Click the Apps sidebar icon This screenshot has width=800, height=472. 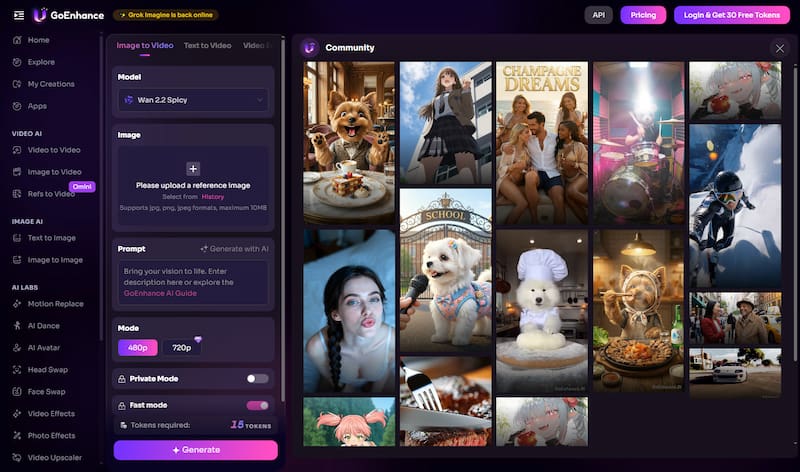[x=17, y=106]
